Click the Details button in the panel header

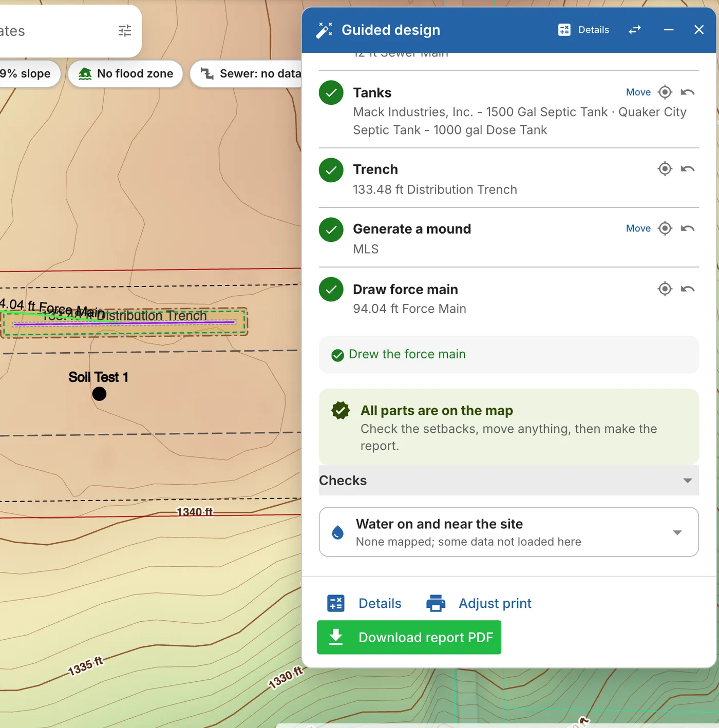tap(583, 30)
